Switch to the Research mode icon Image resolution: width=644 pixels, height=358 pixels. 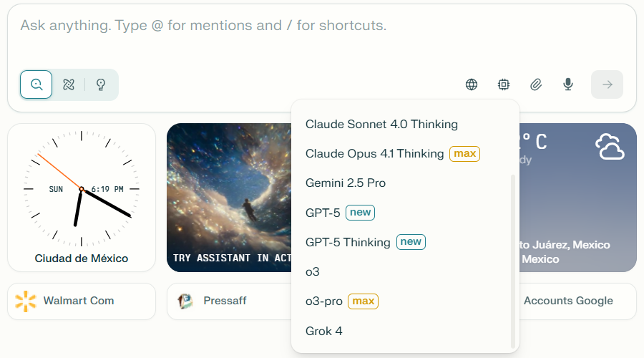click(x=69, y=84)
